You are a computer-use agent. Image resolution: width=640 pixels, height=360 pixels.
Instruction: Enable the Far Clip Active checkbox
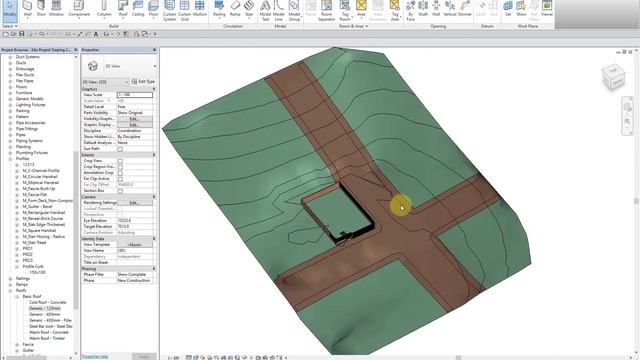tap(120, 179)
